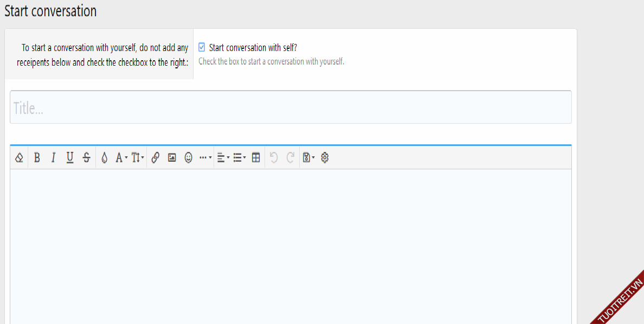The width and height of the screenshot is (644, 324).
Task: Toggle bold formatting
Action: (x=37, y=158)
